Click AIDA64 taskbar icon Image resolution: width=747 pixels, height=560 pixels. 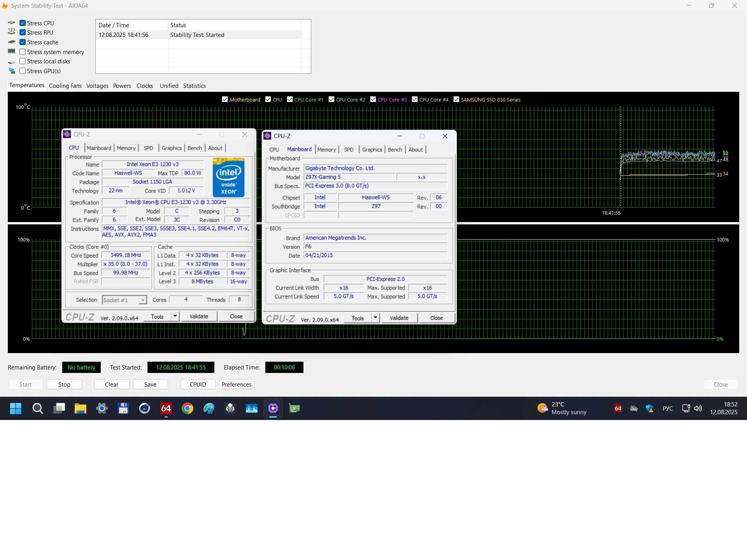pos(166,408)
